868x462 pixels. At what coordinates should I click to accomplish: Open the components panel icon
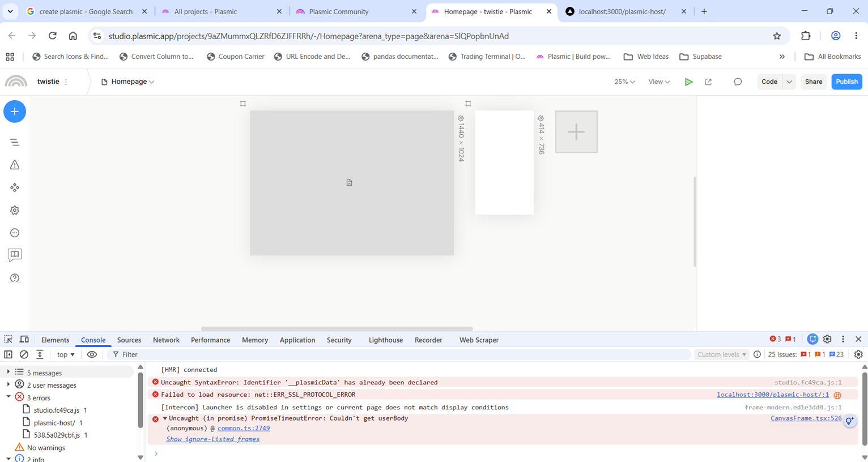click(x=15, y=187)
